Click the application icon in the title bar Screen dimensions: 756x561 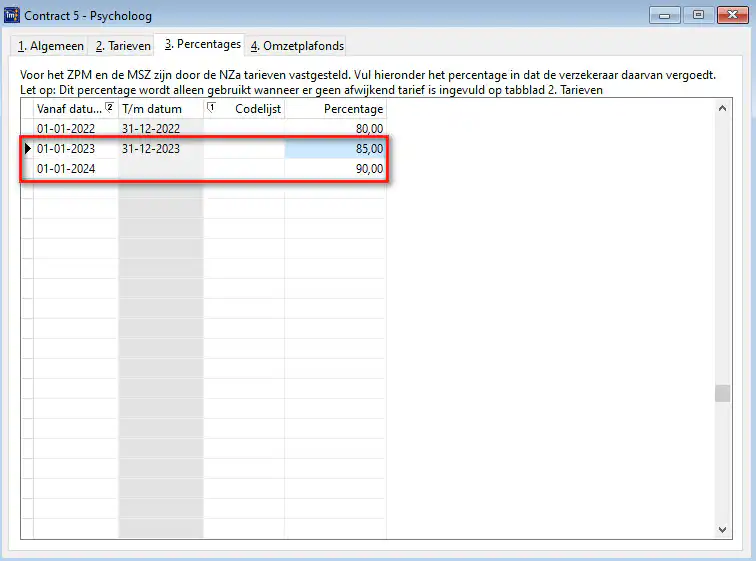coord(12,15)
